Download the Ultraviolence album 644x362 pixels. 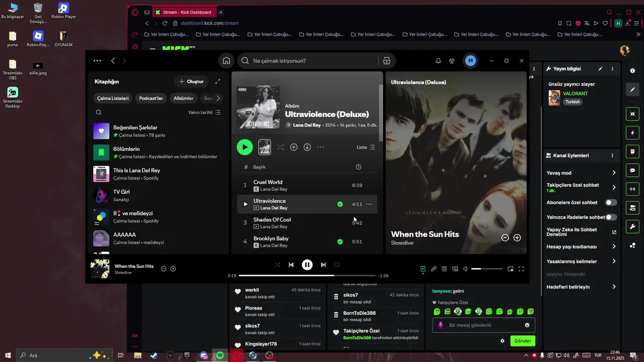click(x=307, y=147)
